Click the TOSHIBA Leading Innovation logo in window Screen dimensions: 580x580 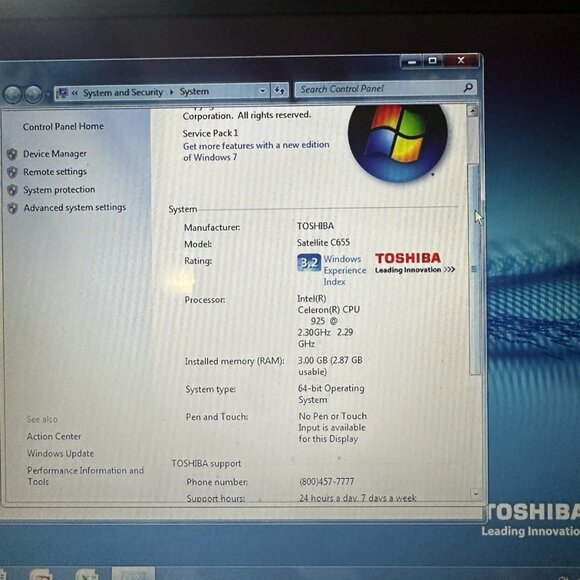point(414,263)
